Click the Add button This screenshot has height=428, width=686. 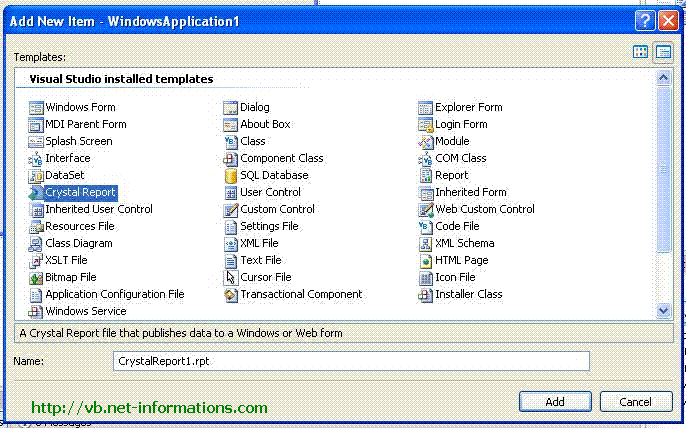click(x=555, y=402)
